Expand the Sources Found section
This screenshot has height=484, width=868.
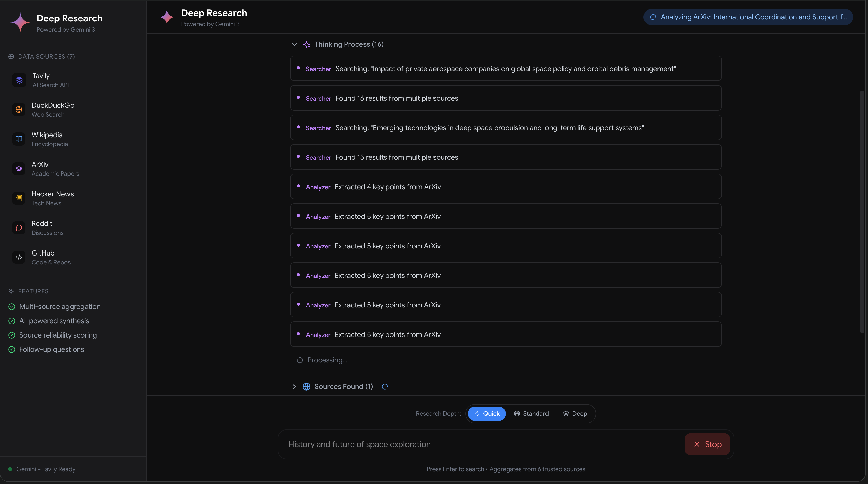click(x=294, y=386)
